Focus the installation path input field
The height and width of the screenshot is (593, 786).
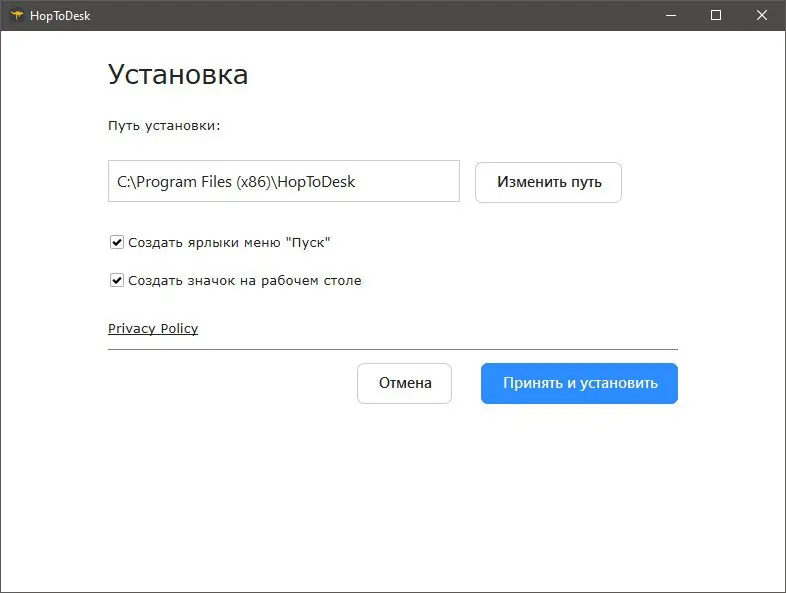tap(283, 182)
